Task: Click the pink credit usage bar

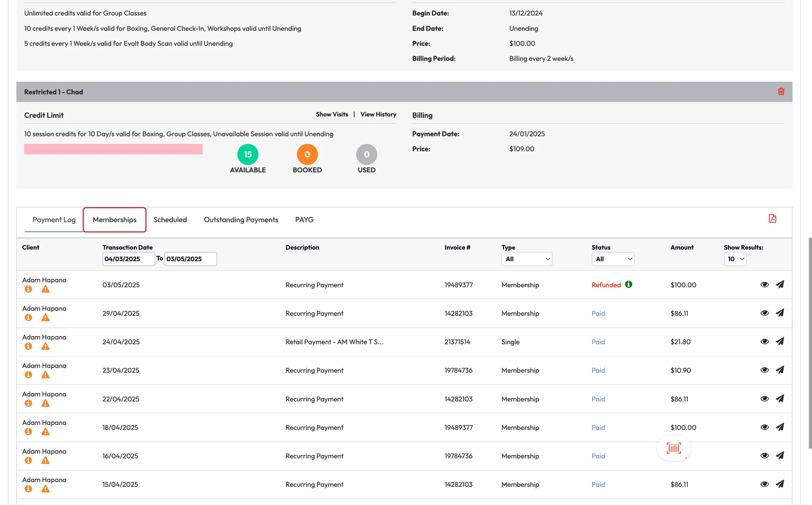Action: pos(113,149)
